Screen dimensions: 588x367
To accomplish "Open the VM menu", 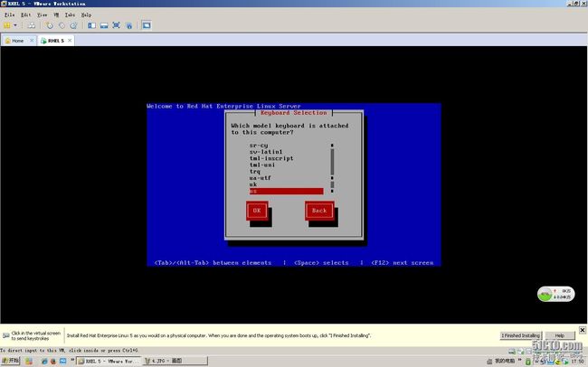I will [56, 15].
